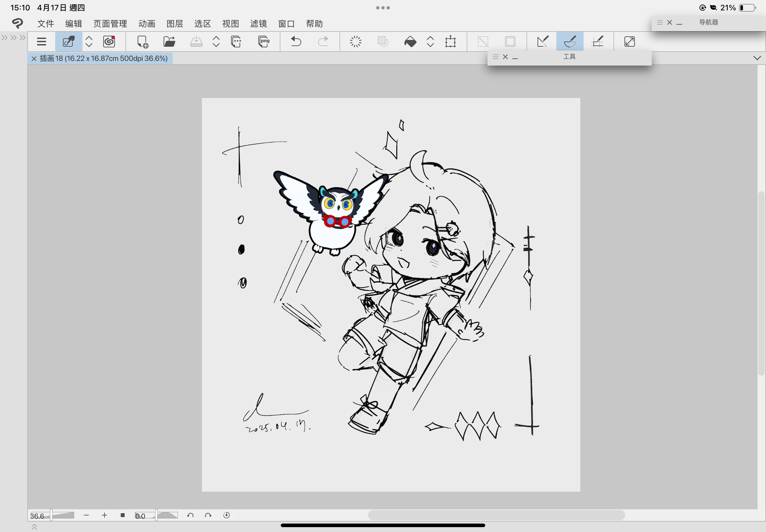
Task: Open the 动画 menu
Action: click(147, 24)
